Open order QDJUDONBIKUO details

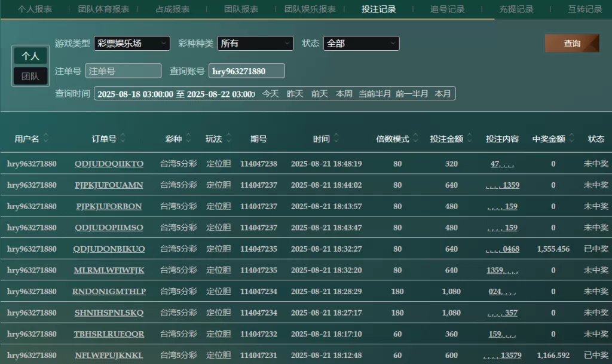coord(109,249)
